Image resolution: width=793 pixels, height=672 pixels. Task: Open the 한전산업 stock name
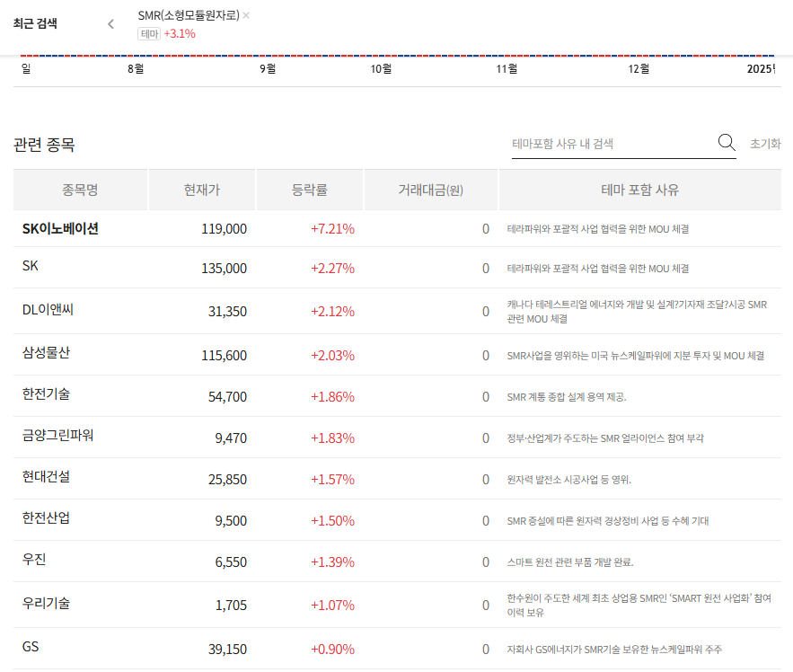coord(46,517)
